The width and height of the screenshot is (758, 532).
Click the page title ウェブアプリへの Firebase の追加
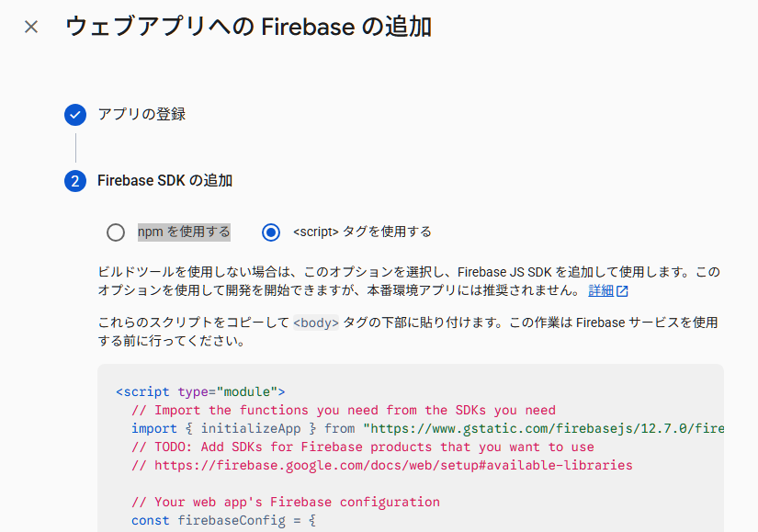click(248, 27)
